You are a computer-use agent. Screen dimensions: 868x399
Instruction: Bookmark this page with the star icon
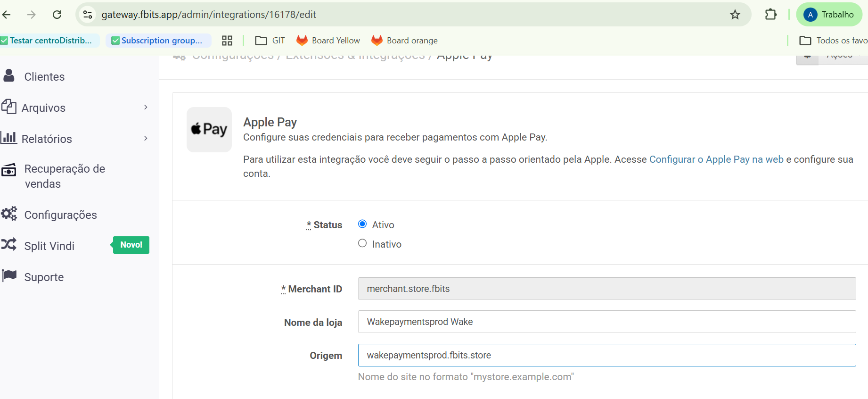coord(735,15)
